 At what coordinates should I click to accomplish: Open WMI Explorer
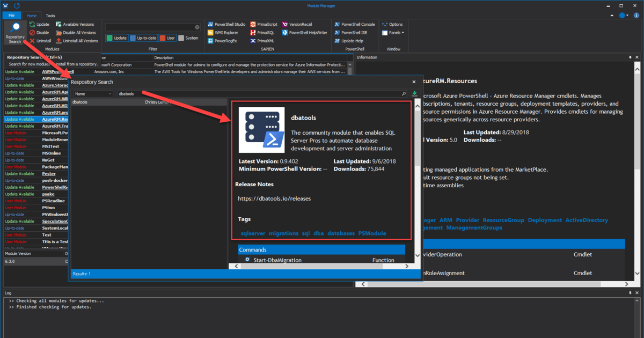(x=225, y=32)
